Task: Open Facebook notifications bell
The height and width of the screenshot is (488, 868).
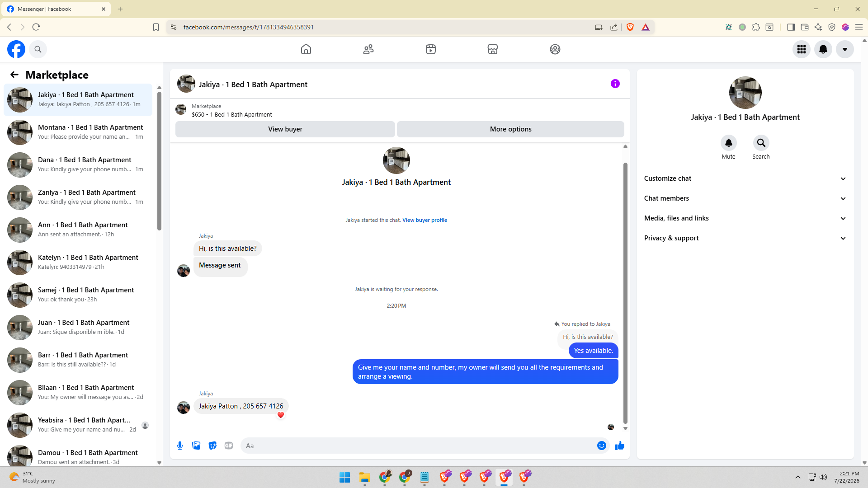Action: tap(823, 49)
